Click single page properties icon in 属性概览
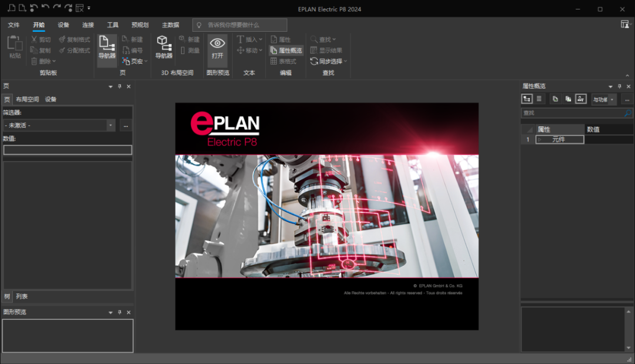635x364 pixels. pos(555,99)
